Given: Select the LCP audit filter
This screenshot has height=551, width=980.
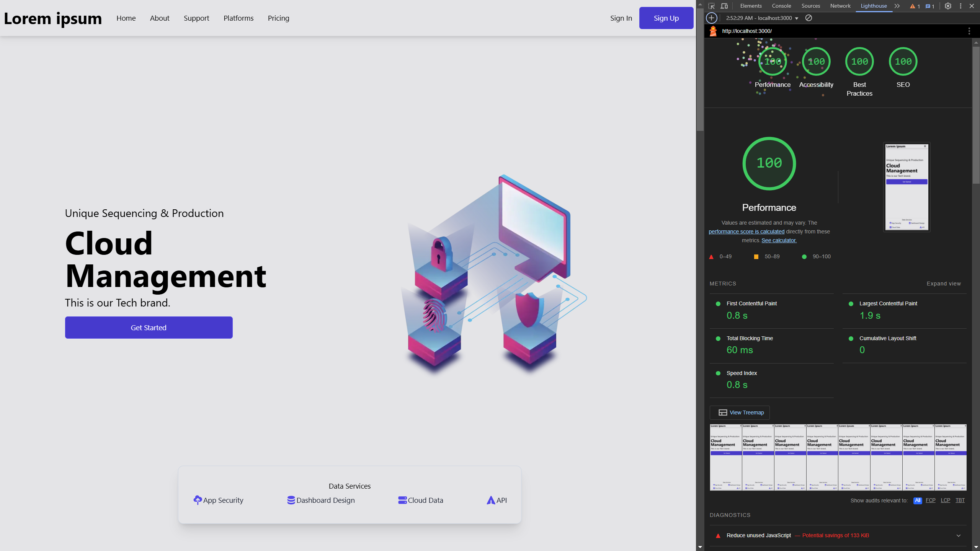Looking at the screenshot, I should [x=945, y=500].
